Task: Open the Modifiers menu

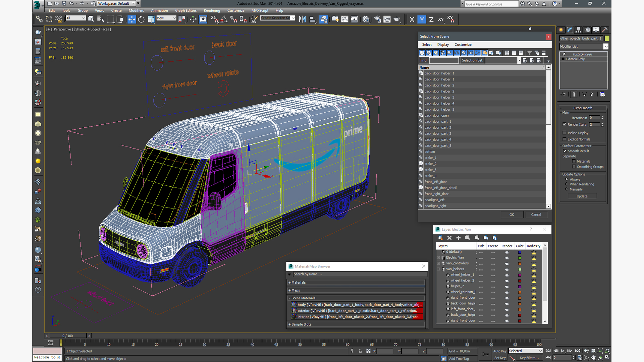Action: click(x=136, y=10)
